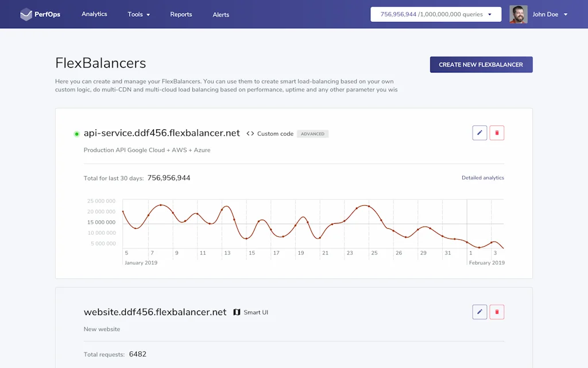Image resolution: width=588 pixels, height=368 pixels.
Task: Click the Smart UI book icon
Action: (237, 312)
